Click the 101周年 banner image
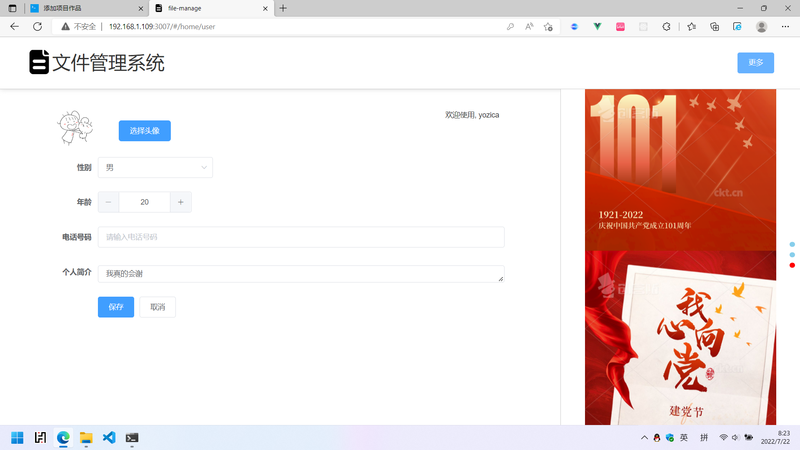 click(681, 170)
